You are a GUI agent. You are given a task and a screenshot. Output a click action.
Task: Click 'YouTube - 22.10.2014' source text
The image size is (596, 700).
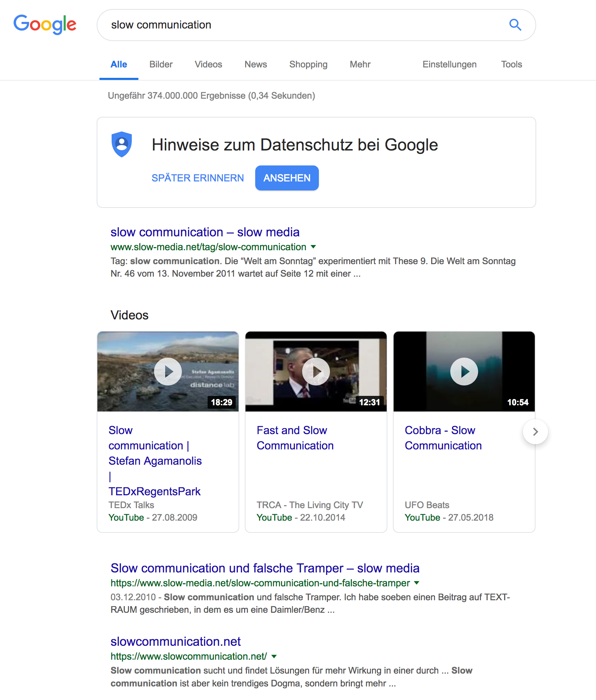pyautogui.click(x=301, y=518)
